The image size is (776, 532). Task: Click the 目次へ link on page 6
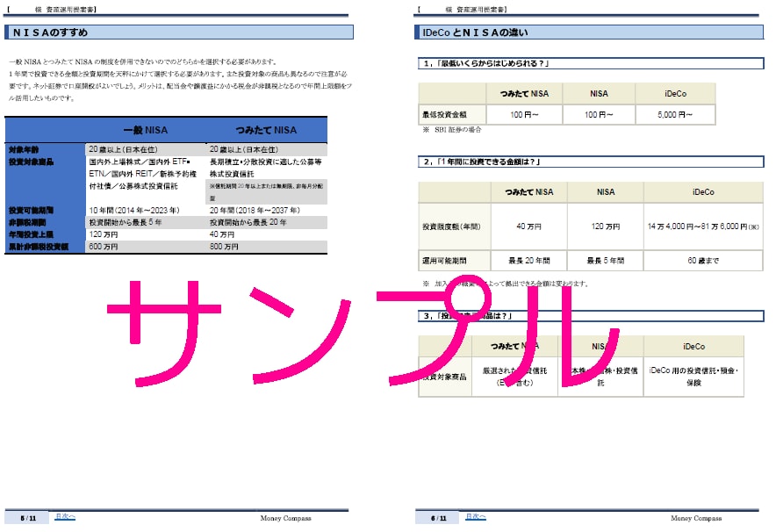coord(476,517)
